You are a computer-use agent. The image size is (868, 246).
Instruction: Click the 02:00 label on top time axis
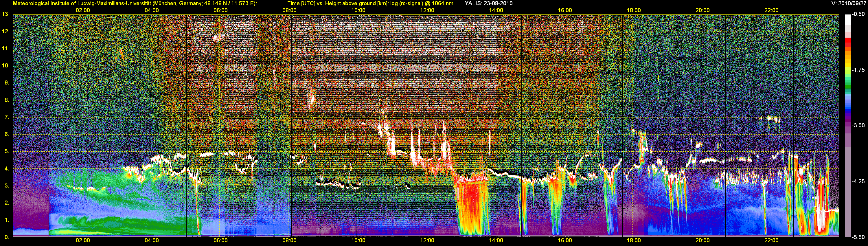(82, 10)
